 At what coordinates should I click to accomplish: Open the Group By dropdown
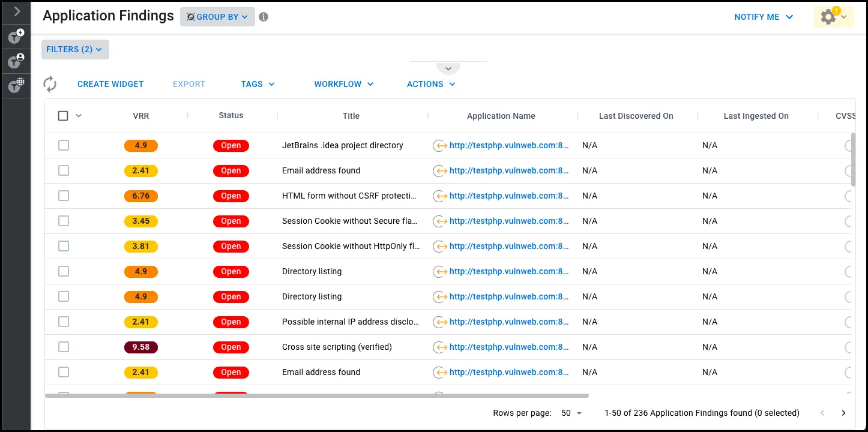tap(217, 17)
